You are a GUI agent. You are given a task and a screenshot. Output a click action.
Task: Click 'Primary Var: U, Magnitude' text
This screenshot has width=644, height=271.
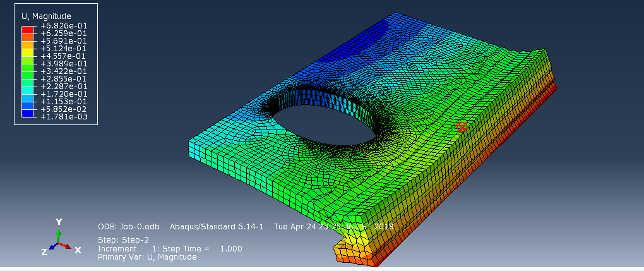coord(147,257)
